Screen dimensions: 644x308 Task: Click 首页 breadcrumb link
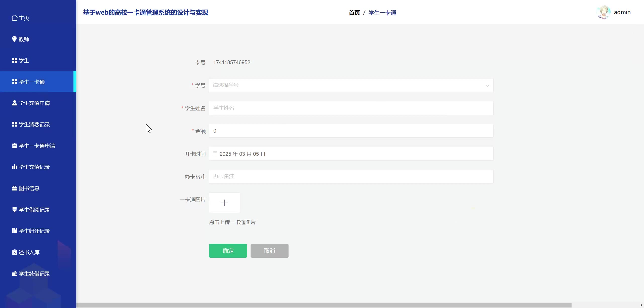pyautogui.click(x=354, y=13)
